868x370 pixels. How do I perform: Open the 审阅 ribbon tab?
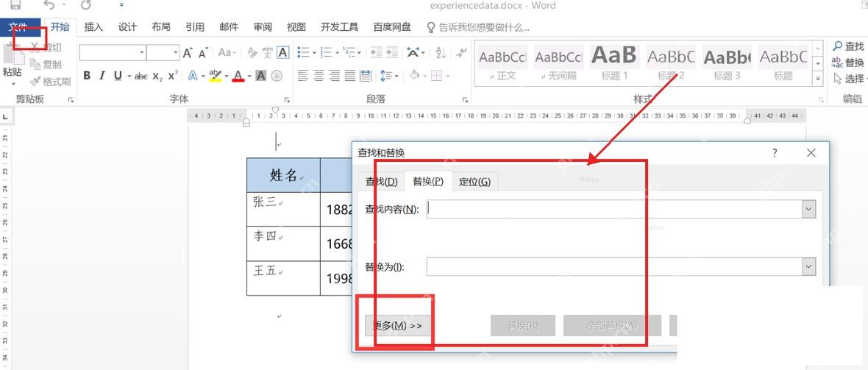click(263, 27)
